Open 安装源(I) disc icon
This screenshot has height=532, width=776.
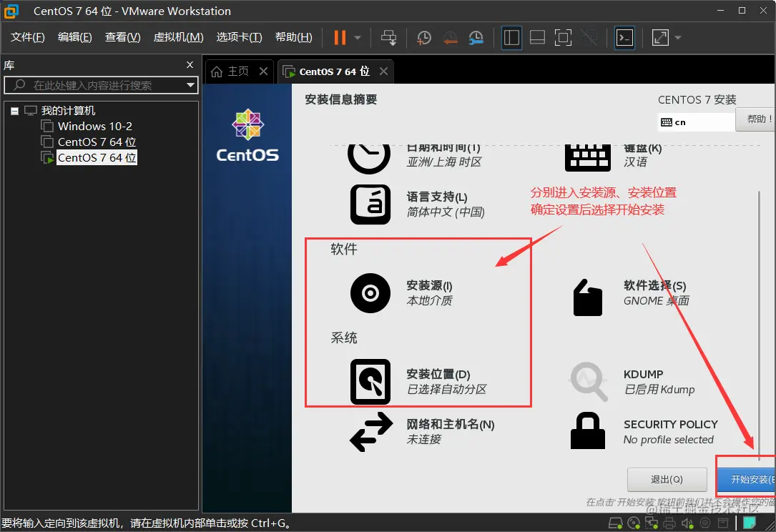tap(370, 293)
